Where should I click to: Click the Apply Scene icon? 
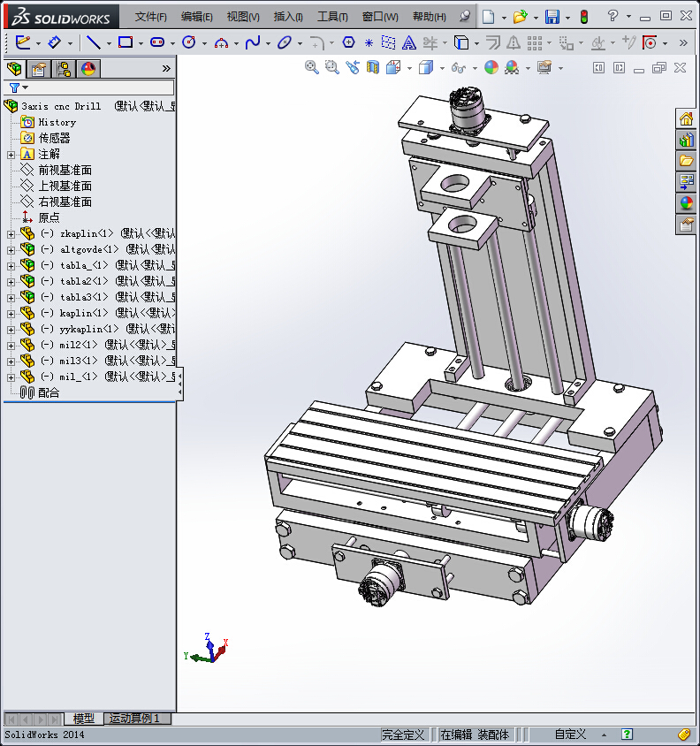coord(512,67)
